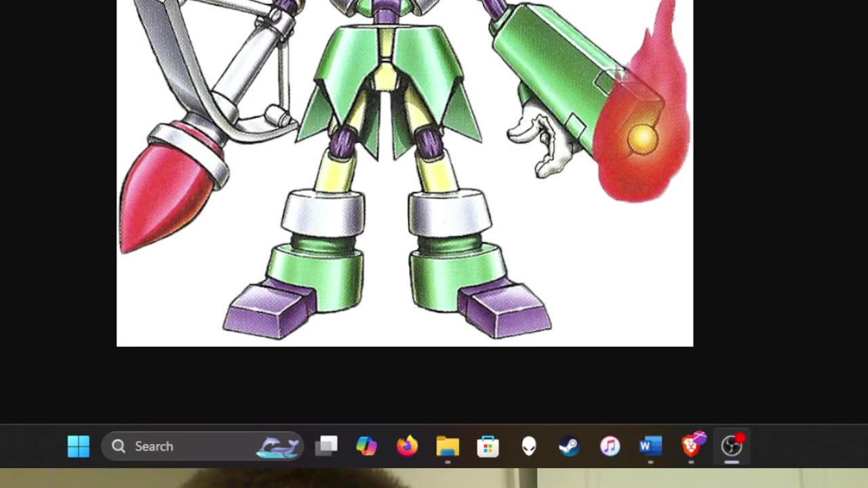Open Alienware Command Center alien head icon
Screen dimensions: 868x488
click(x=529, y=446)
